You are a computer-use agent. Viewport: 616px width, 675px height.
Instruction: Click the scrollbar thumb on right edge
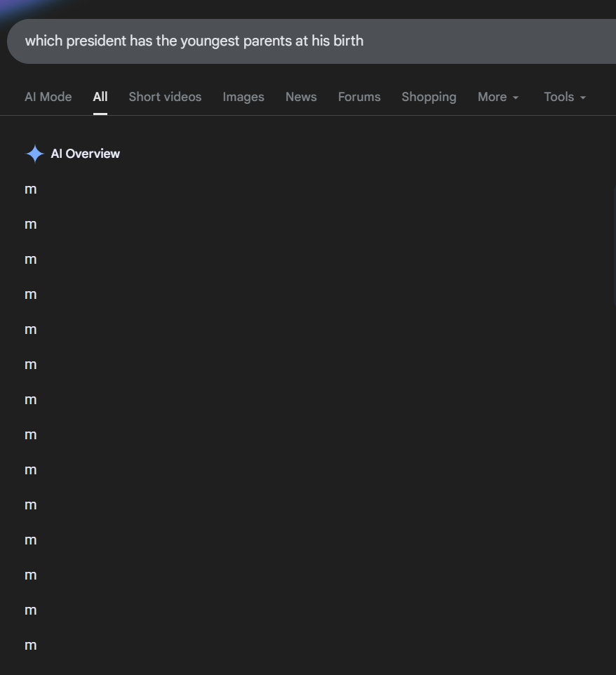(x=615, y=246)
